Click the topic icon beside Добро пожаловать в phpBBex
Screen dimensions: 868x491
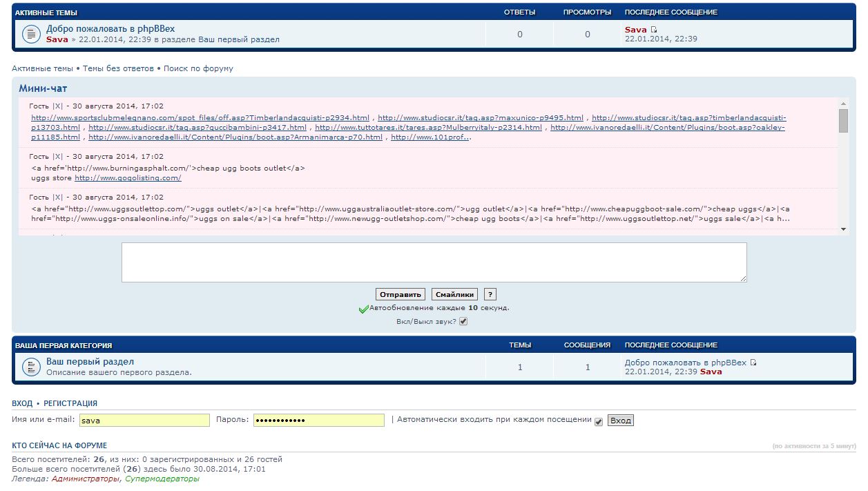point(31,35)
